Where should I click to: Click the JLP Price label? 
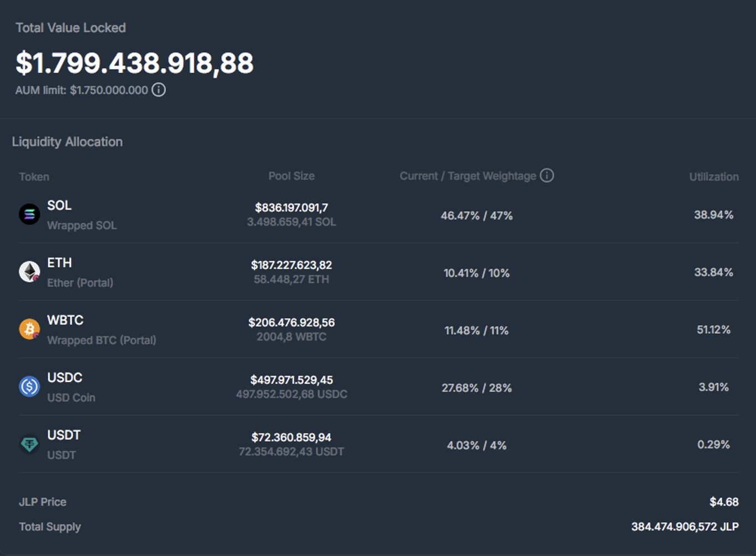tap(43, 502)
